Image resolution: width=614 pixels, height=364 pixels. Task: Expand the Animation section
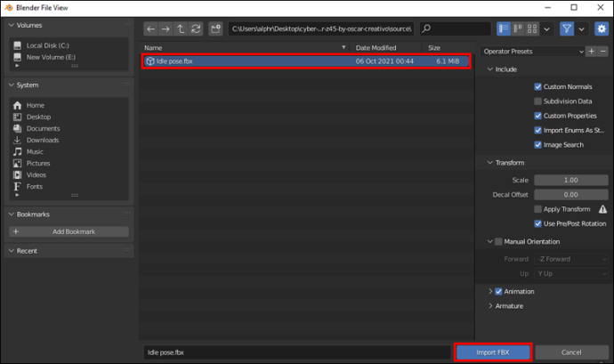(x=490, y=292)
